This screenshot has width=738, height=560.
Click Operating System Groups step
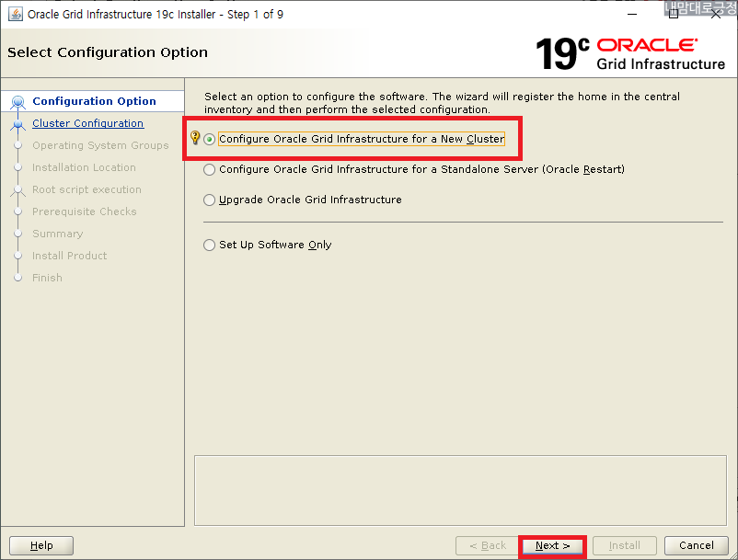[100, 145]
